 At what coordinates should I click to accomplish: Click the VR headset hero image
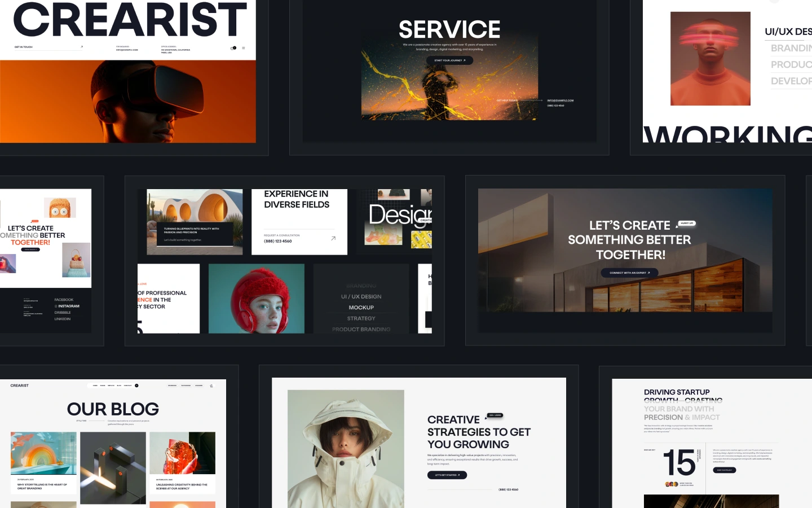pos(128,102)
